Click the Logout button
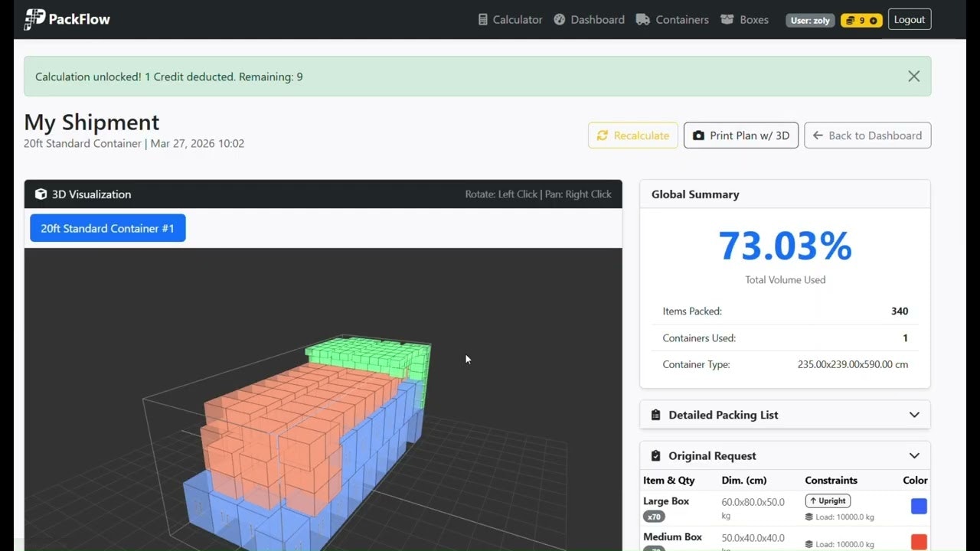 click(910, 20)
